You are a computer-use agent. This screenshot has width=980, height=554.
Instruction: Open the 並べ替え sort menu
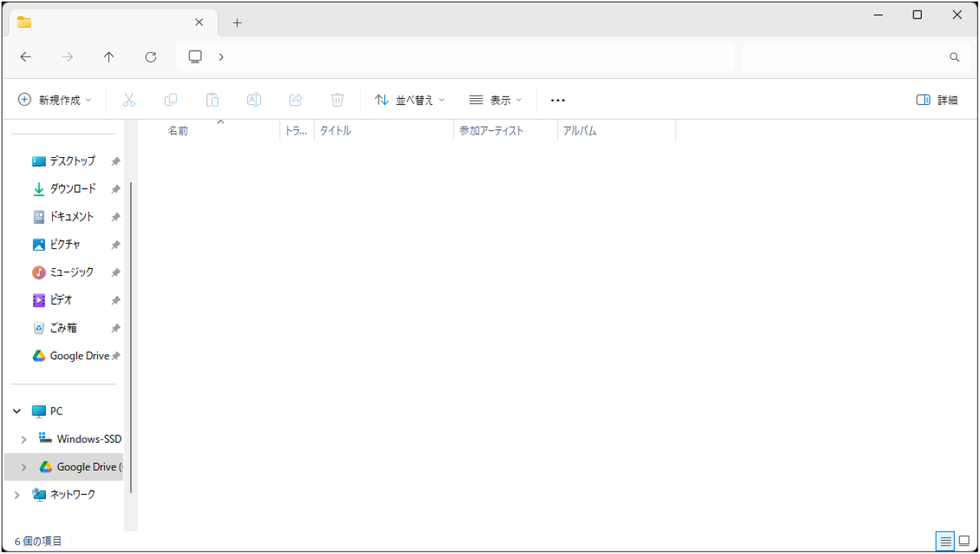(x=409, y=100)
